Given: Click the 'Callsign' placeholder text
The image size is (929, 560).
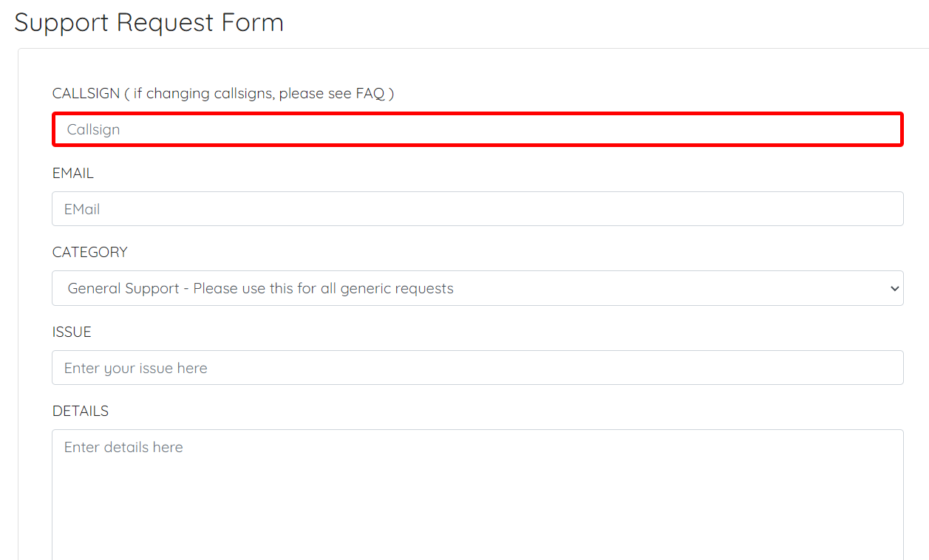Looking at the screenshot, I should pyautogui.click(x=94, y=129).
